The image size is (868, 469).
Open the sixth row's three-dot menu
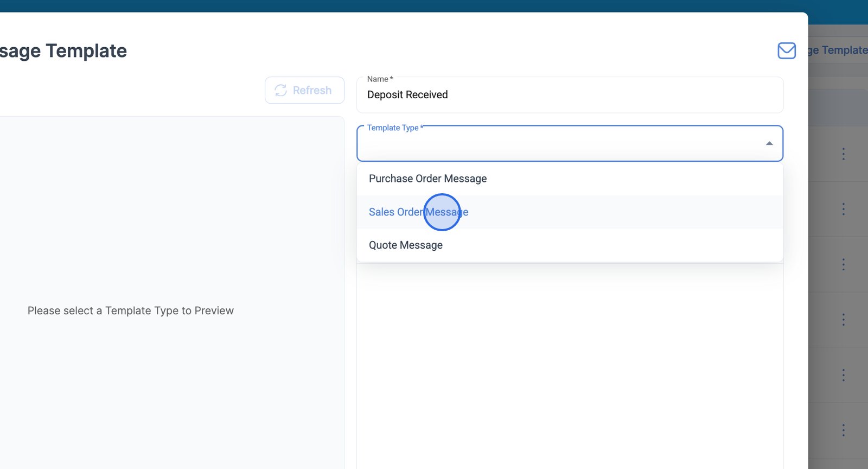pos(843,430)
